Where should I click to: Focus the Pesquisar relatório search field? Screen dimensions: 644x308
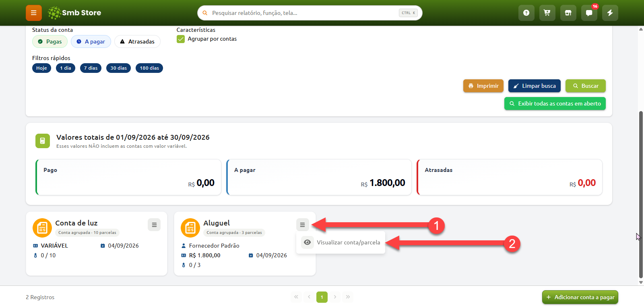(x=310, y=13)
